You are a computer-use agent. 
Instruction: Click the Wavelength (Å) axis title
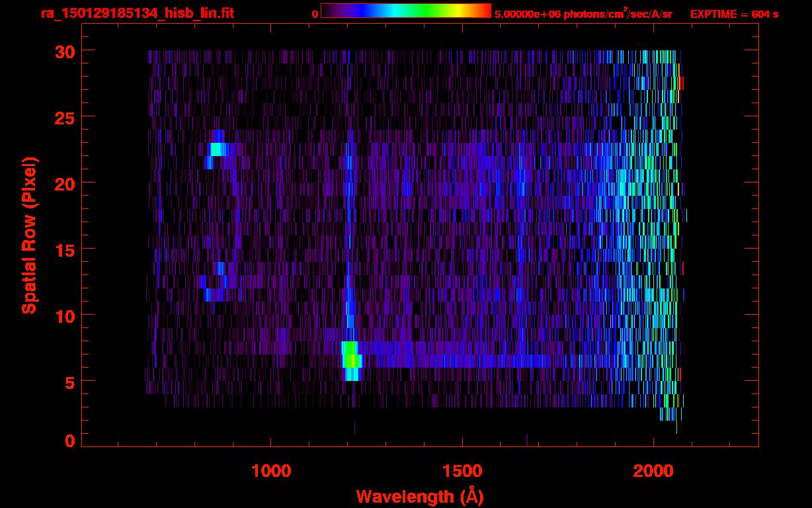pos(420,496)
